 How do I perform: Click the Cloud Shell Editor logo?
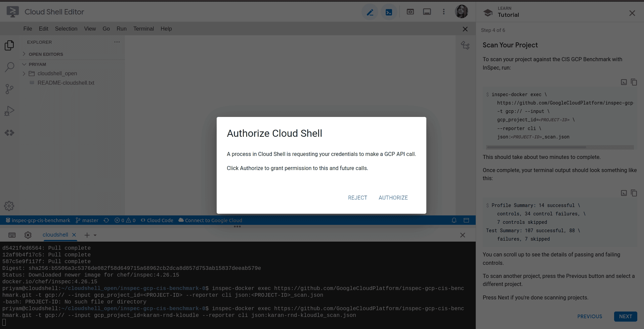click(12, 12)
